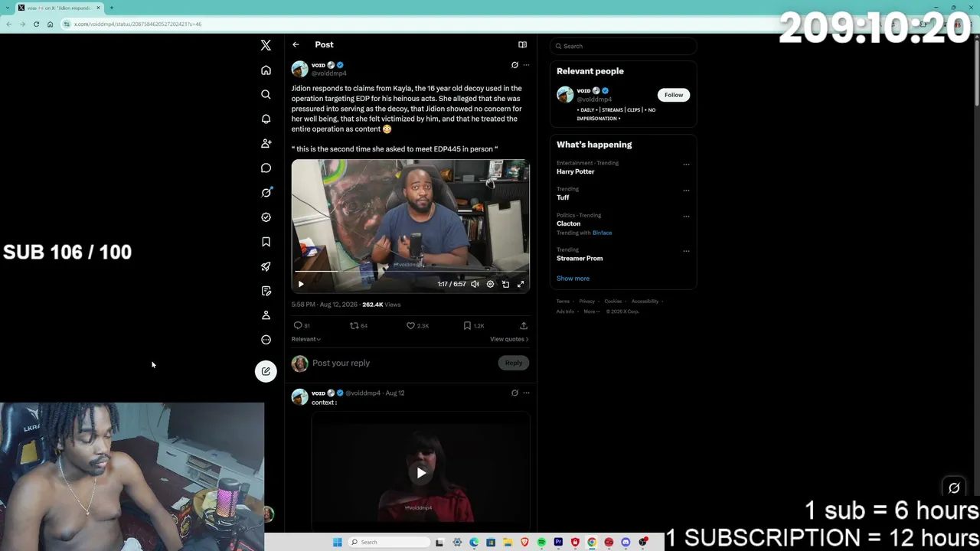Mute the video volume

coord(475,284)
